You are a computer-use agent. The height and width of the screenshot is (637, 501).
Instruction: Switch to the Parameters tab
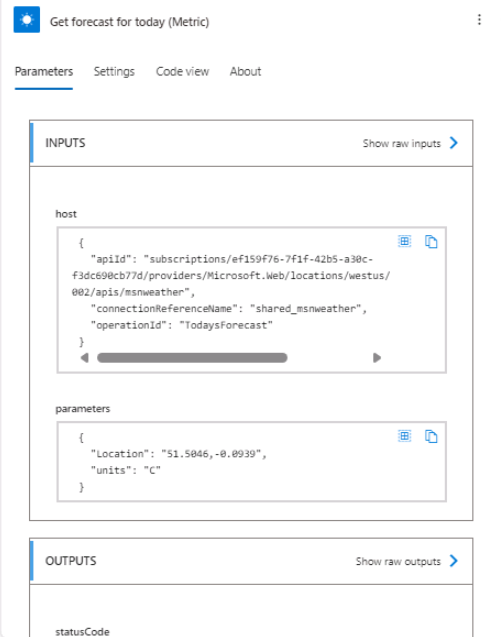pos(44,72)
